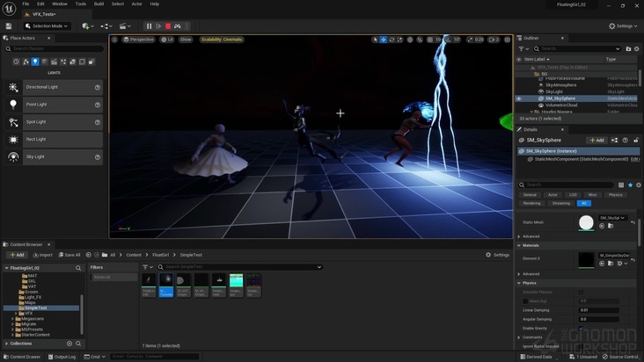Screen dimensions: 644x362
Task: Click the Add button in Content Browser
Action: click(16, 255)
